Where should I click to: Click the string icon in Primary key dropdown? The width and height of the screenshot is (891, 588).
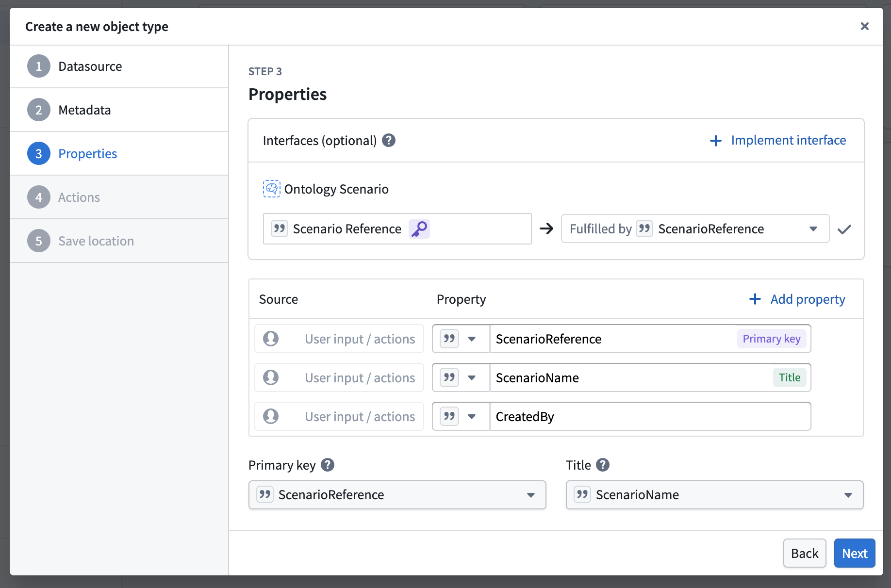coord(265,494)
